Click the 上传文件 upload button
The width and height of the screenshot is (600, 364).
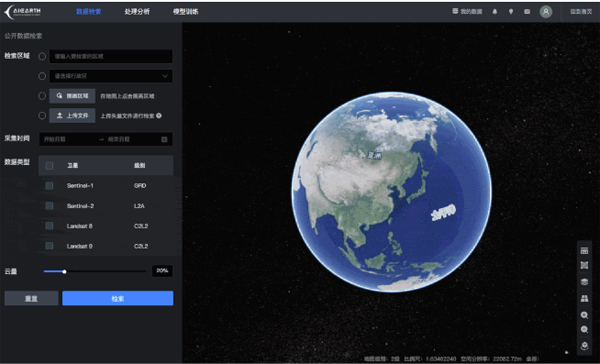tap(72, 116)
